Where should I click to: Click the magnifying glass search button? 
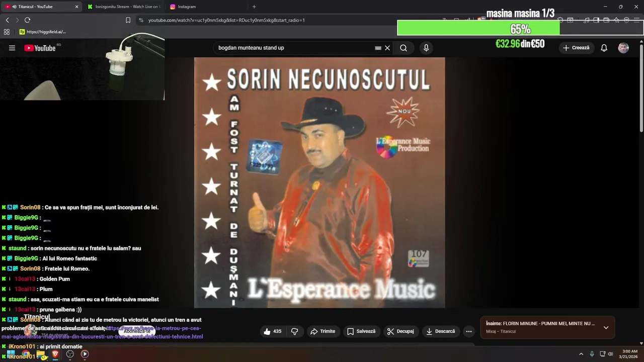click(x=404, y=48)
